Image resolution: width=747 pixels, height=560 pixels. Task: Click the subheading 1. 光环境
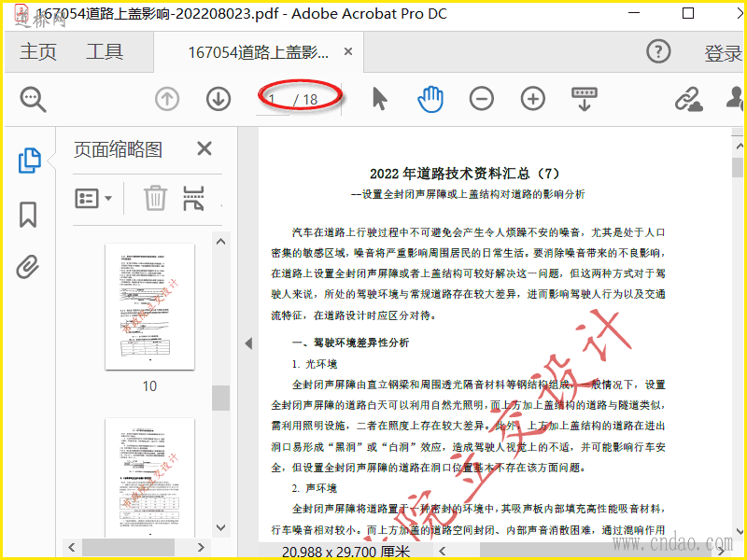pyautogui.click(x=315, y=364)
